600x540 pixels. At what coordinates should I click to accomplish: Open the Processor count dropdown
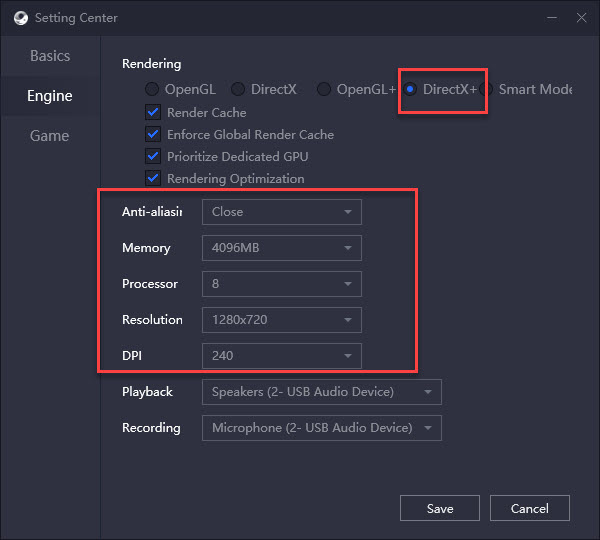point(281,284)
